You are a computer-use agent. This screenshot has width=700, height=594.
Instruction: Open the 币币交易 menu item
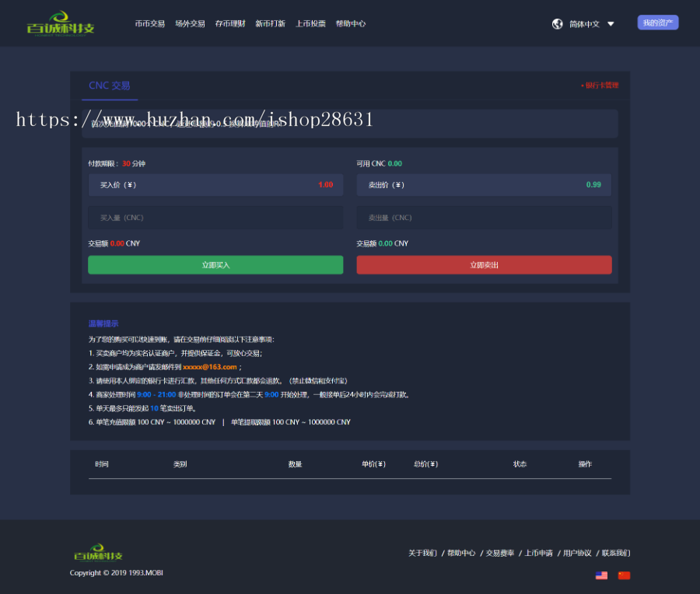pos(149,23)
